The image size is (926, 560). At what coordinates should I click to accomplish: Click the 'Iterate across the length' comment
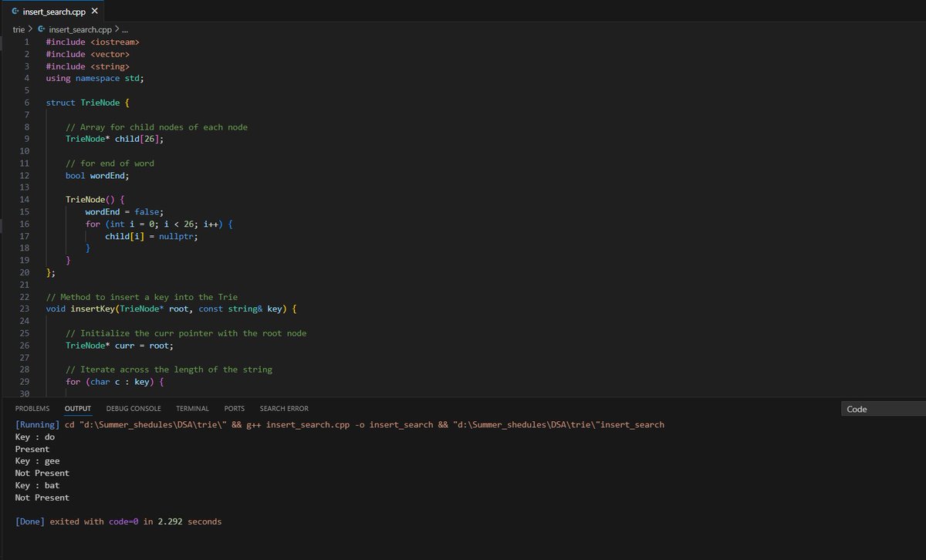pos(169,369)
